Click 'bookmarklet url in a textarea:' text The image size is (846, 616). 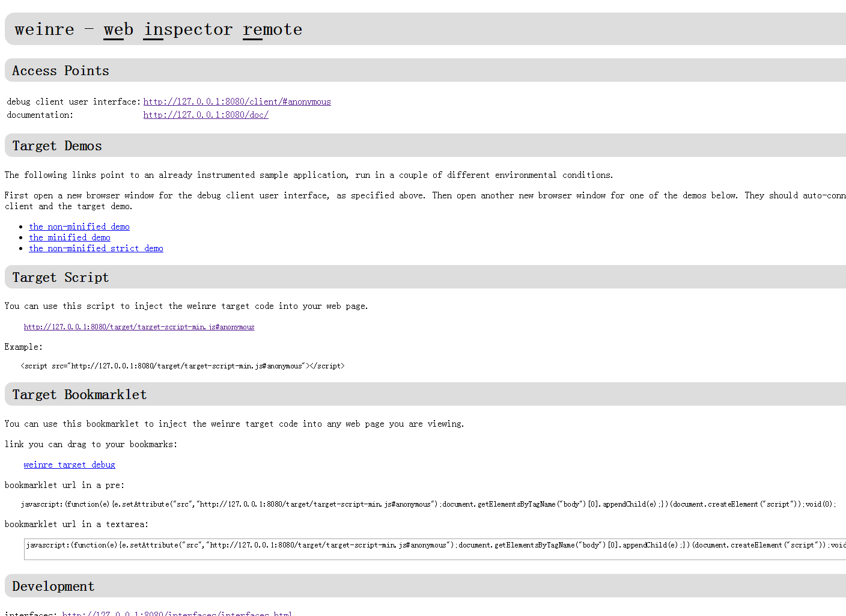pos(76,524)
